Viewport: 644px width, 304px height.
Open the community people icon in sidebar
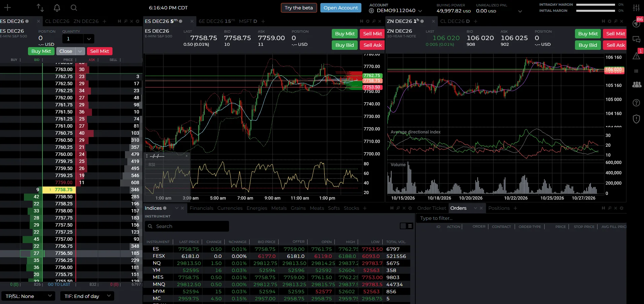click(637, 85)
